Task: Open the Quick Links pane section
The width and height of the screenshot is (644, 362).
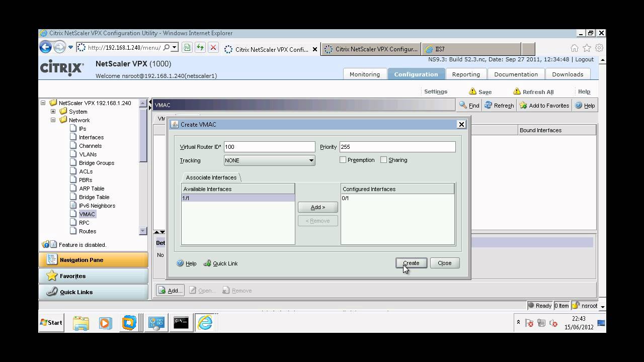Action: pyautogui.click(x=94, y=292)
